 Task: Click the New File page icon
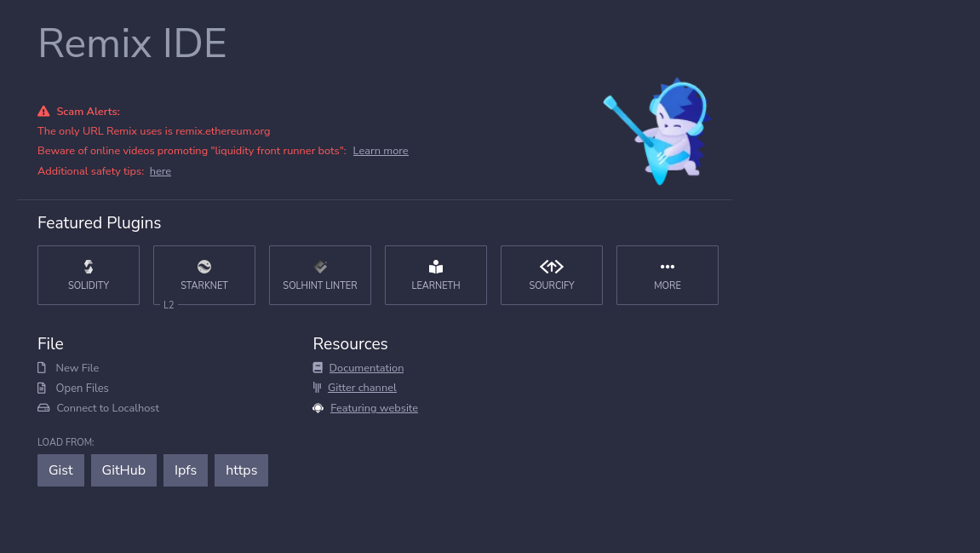click(42, 368)
